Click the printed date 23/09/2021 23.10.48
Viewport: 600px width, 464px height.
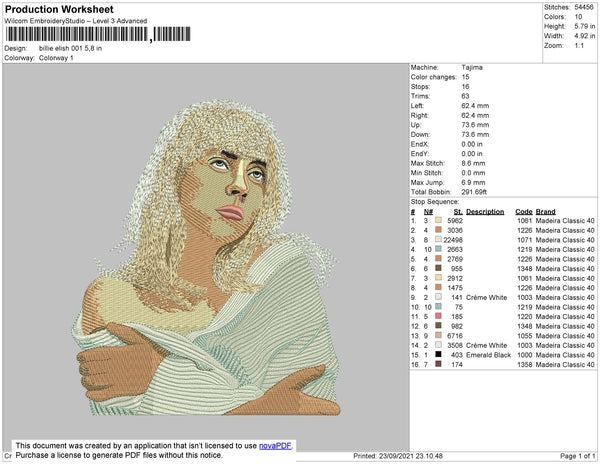(x=411, y=456)
